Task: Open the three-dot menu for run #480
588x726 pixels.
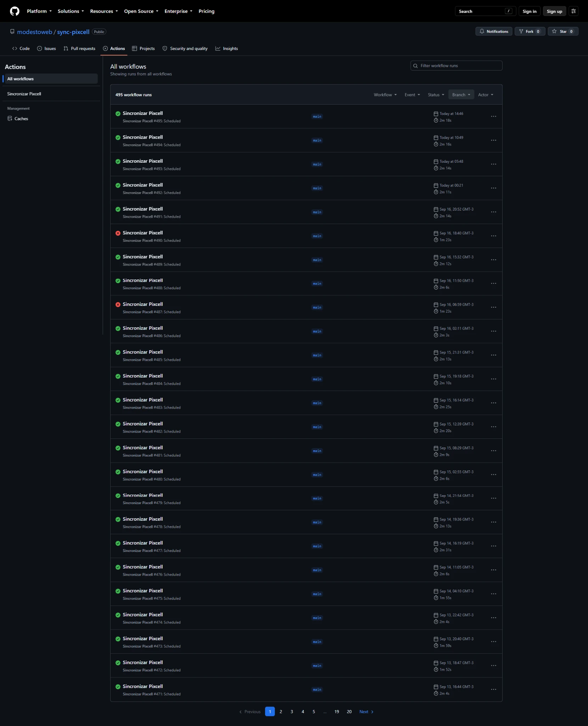Action: (x=493, y=475)
